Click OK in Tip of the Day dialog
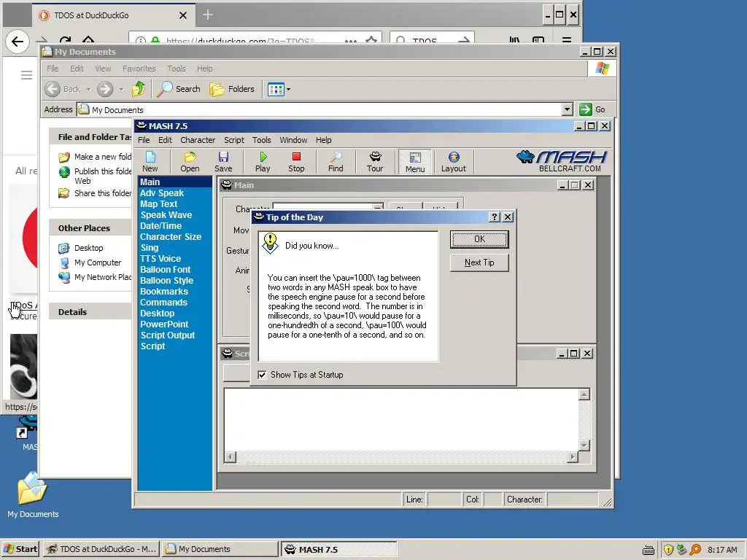 (479, 239)
